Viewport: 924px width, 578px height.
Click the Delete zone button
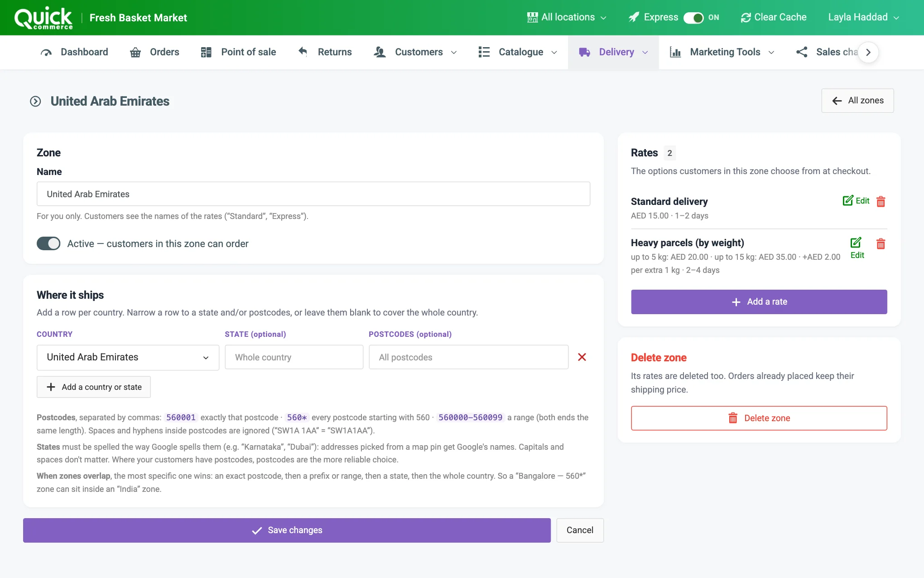coord(759,418)
